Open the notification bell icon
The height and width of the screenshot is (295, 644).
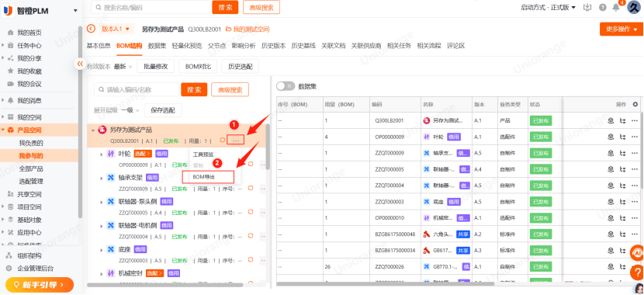click(x=615, y=8)
